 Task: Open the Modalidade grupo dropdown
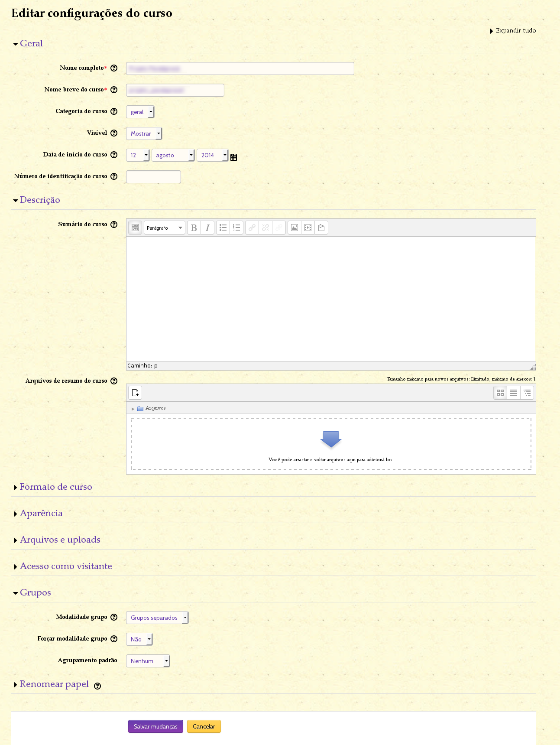coord(157,618)
